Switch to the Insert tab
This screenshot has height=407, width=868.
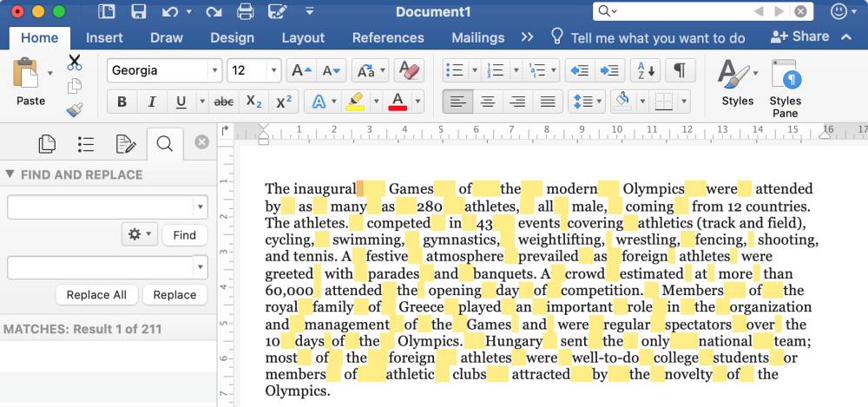click(104, 37)
